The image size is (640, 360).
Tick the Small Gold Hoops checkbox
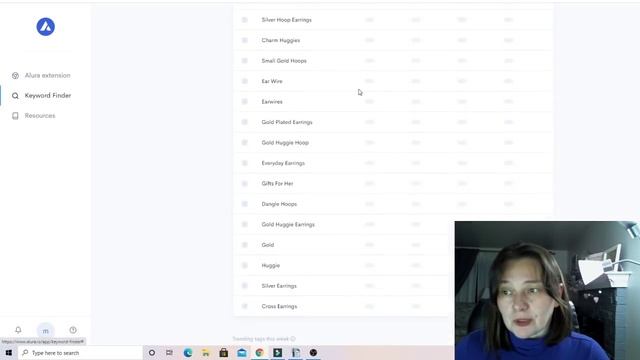click(245, 60)
